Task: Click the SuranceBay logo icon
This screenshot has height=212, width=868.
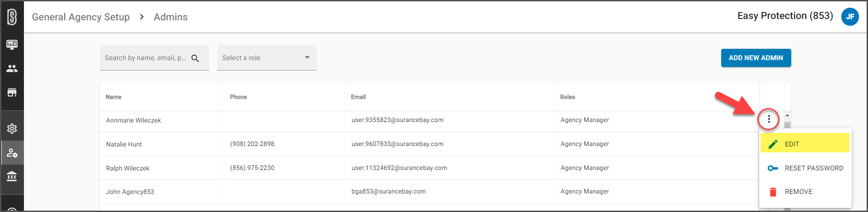Action: (x=12, y=17)
